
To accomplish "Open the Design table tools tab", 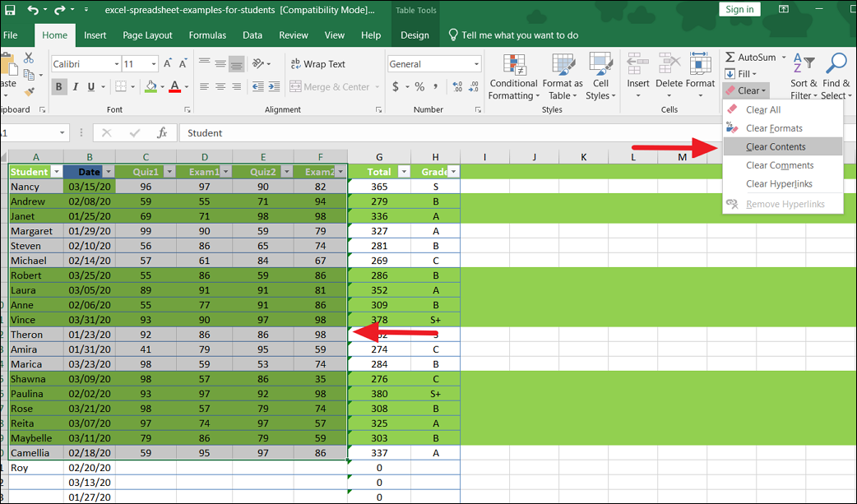I will [x=415, y=35].
